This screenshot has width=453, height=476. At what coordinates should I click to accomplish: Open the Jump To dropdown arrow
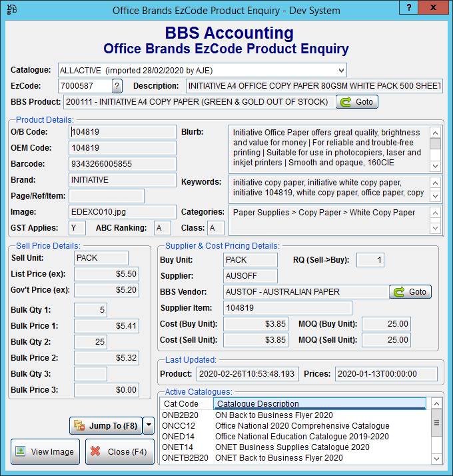coord(149,425)
